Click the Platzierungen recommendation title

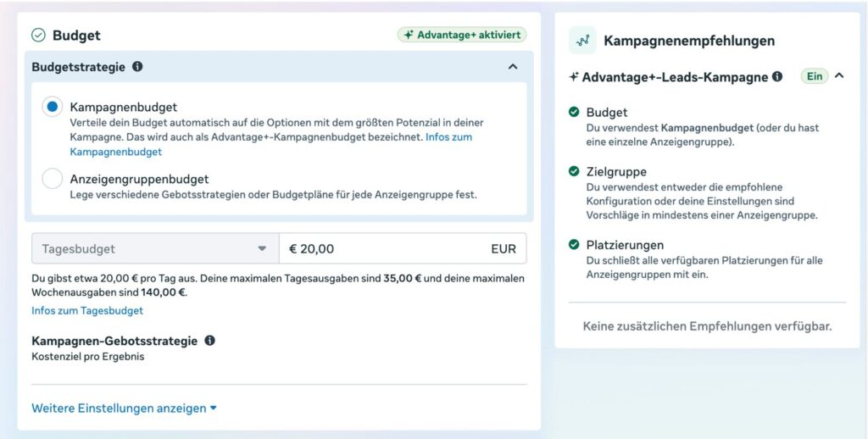pyautogui.click(x=625, y=245)
